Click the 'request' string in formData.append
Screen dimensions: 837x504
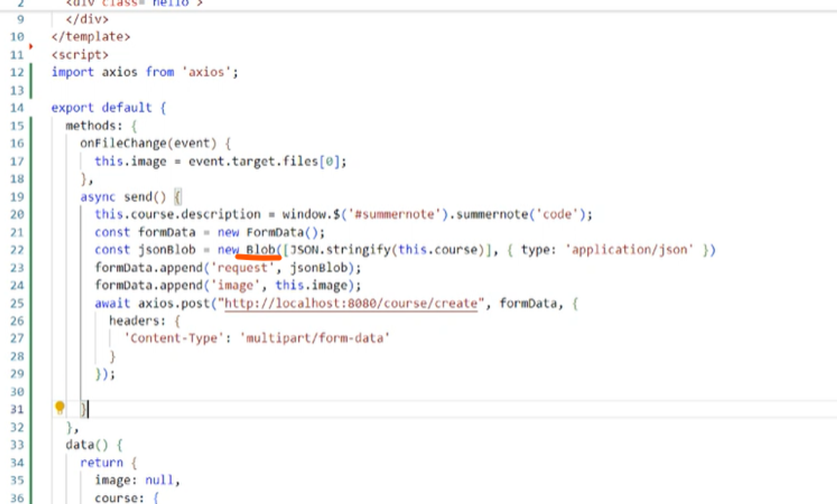pos(242,268)
